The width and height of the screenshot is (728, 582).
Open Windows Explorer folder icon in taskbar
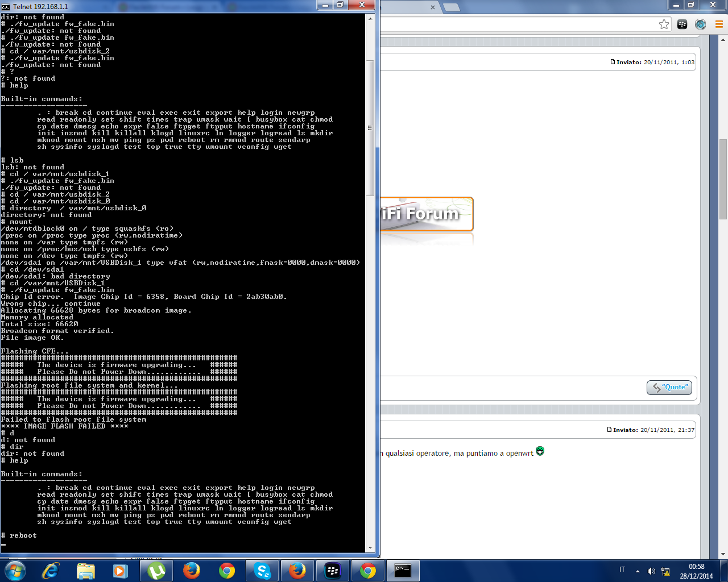pyautogui.click(x=86, y=571)
